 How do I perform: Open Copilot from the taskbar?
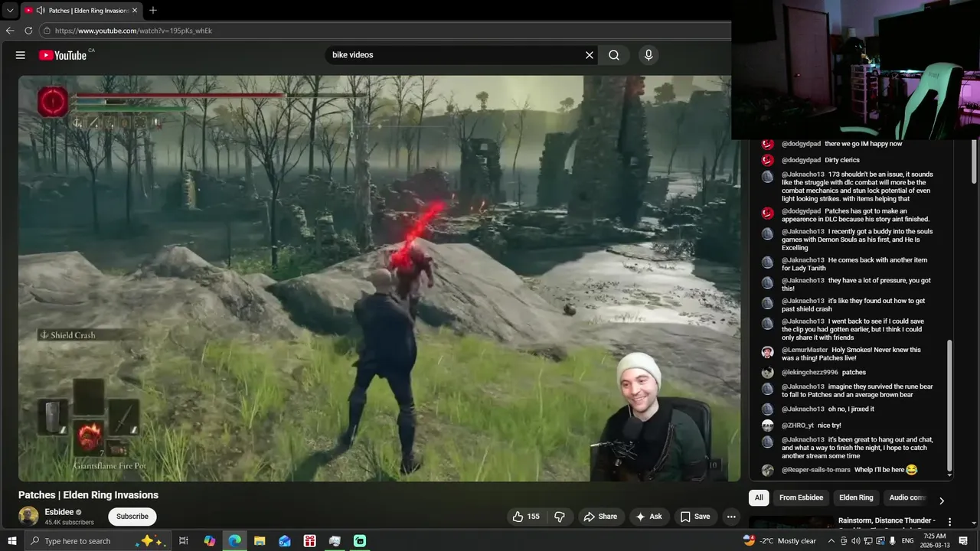tap(210, 541)
